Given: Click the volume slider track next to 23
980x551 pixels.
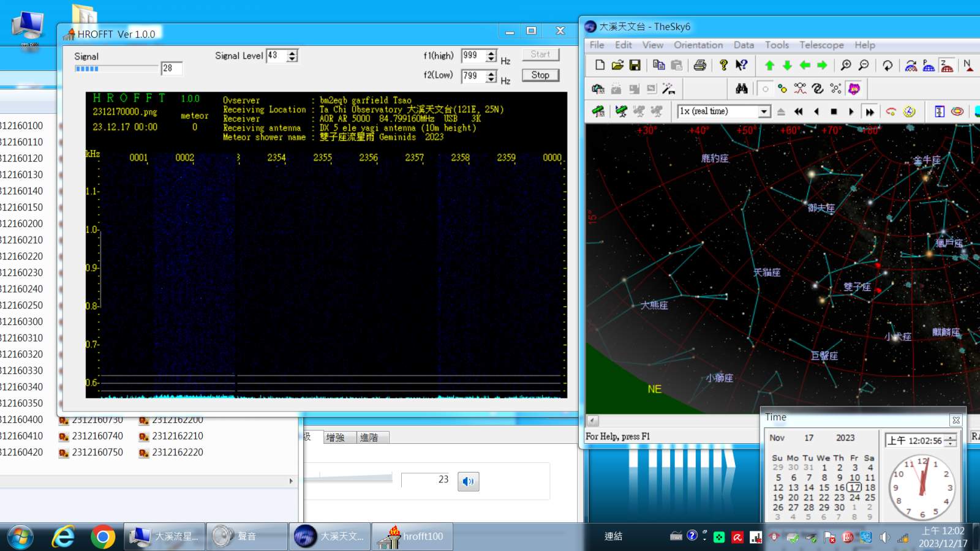Looking at the screenshot, I should pos(355,478).
